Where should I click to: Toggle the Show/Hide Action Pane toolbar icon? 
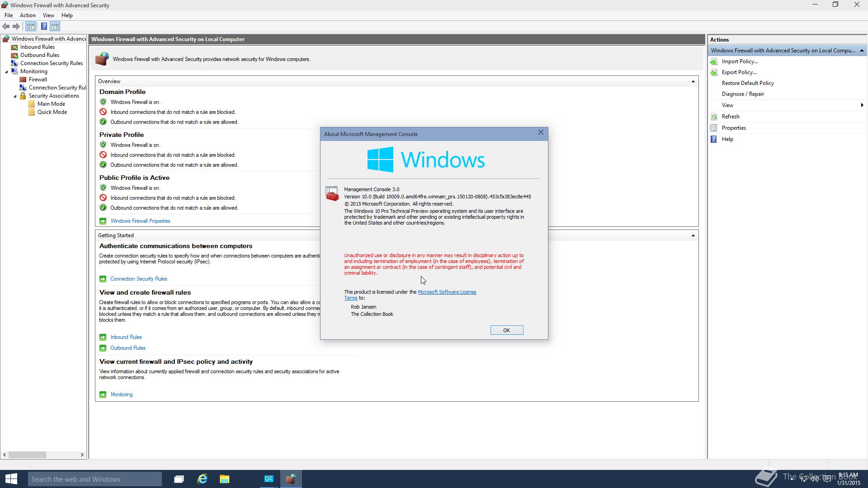pyautogui.click(x=55, y=27)
